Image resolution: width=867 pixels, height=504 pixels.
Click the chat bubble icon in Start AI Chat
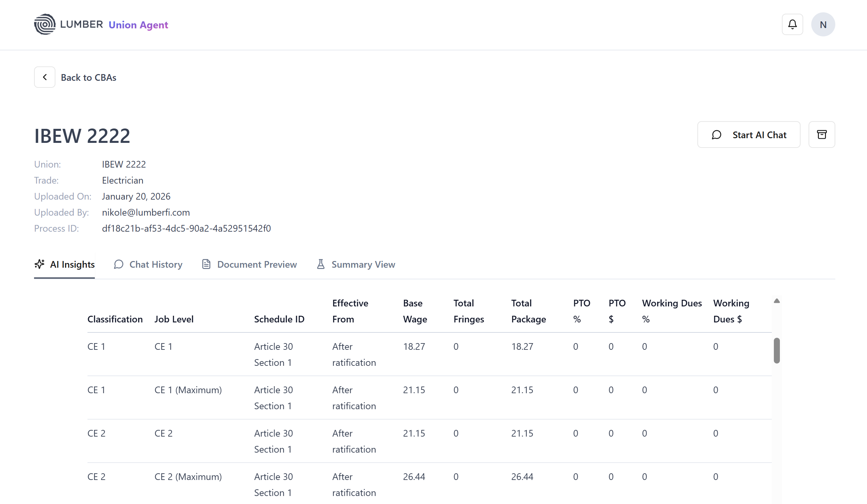pos(717,135)
